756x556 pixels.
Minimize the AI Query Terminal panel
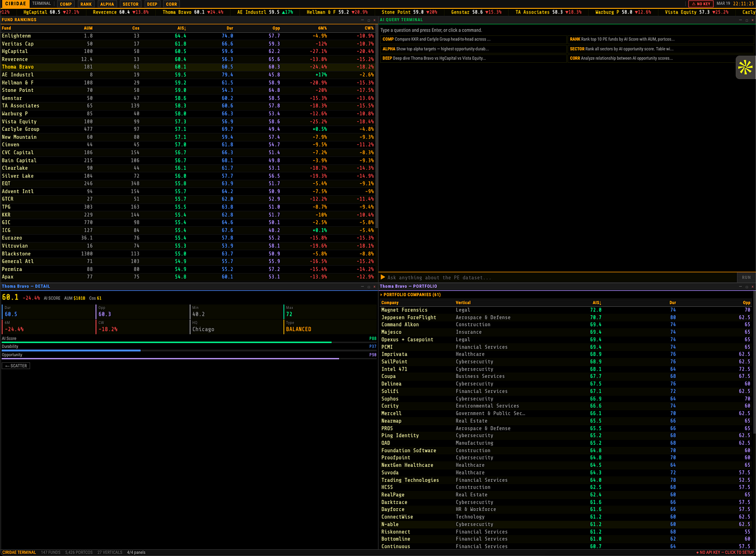click(x=740, y=20)
